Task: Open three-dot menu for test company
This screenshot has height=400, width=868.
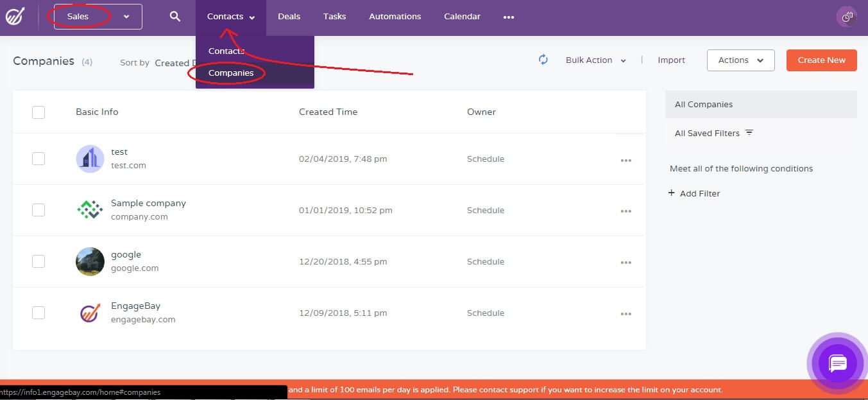Action: 625,160
